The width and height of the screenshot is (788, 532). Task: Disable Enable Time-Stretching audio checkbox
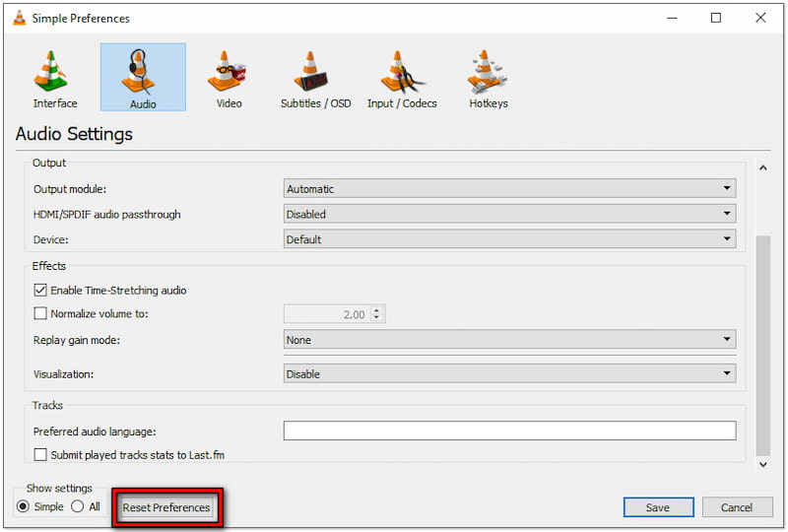(x=40, y=291)
